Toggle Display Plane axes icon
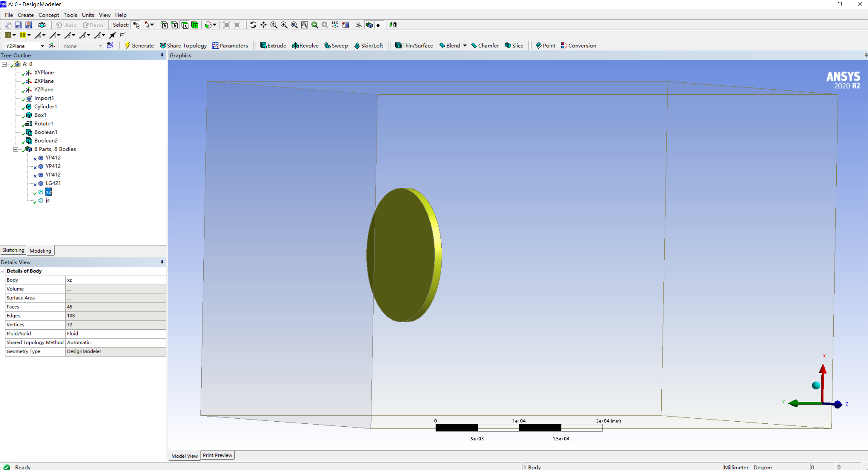This screenshot has height=470, width=868. 359,25
